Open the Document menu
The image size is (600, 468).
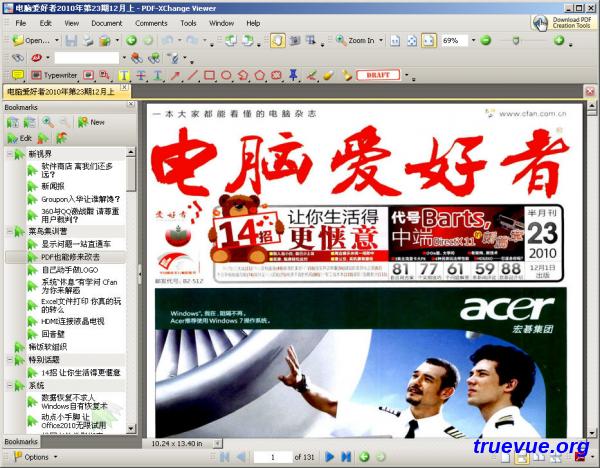click(107, 23)
